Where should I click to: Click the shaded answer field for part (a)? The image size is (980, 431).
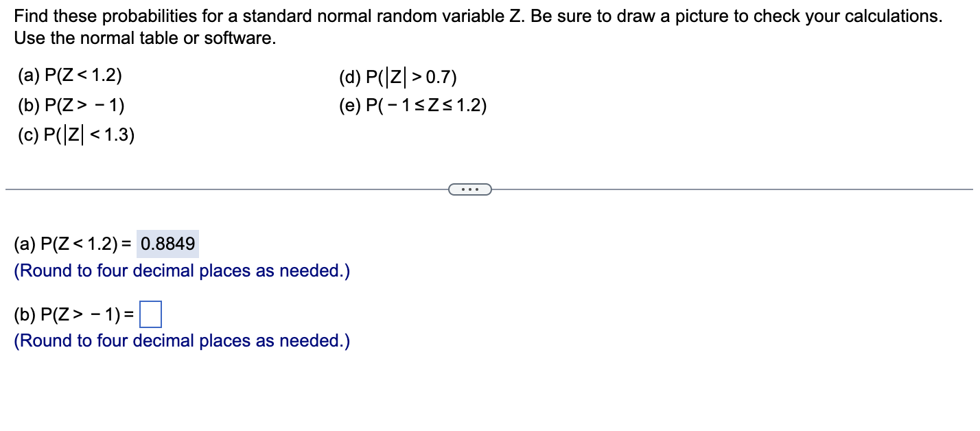pos(167,243)
